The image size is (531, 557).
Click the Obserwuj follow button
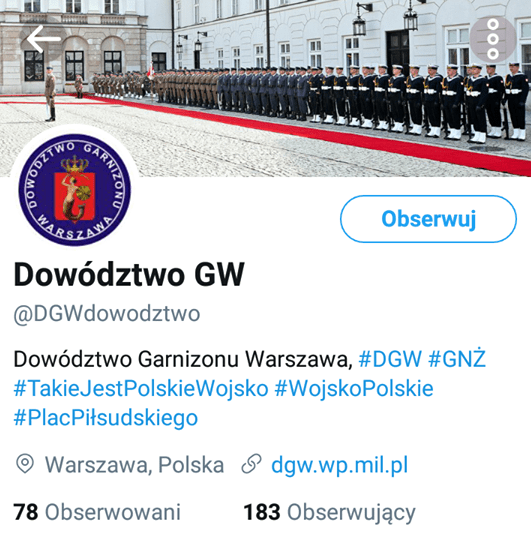[428, 219]
